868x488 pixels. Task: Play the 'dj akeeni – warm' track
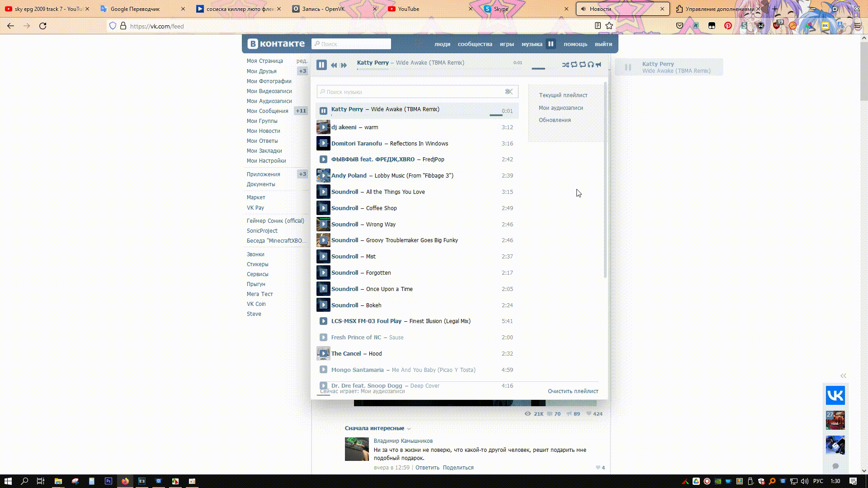coord(323,127)
